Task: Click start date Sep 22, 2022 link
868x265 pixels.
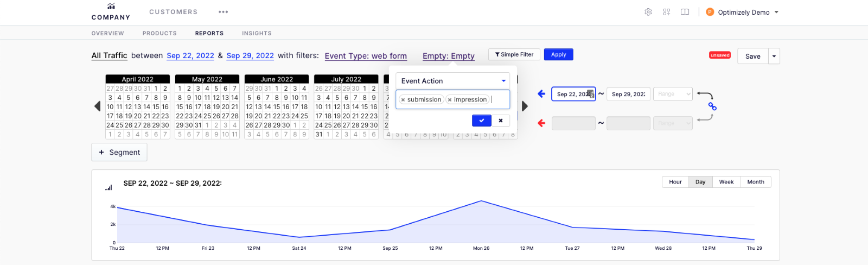Action: coord(190,55)
